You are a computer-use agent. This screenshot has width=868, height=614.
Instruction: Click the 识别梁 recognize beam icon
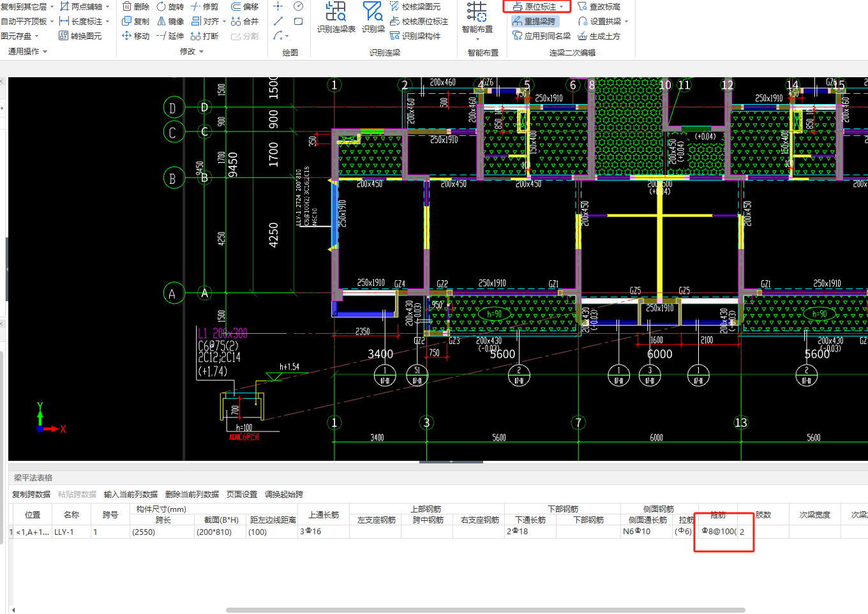[x=373, y=17]
